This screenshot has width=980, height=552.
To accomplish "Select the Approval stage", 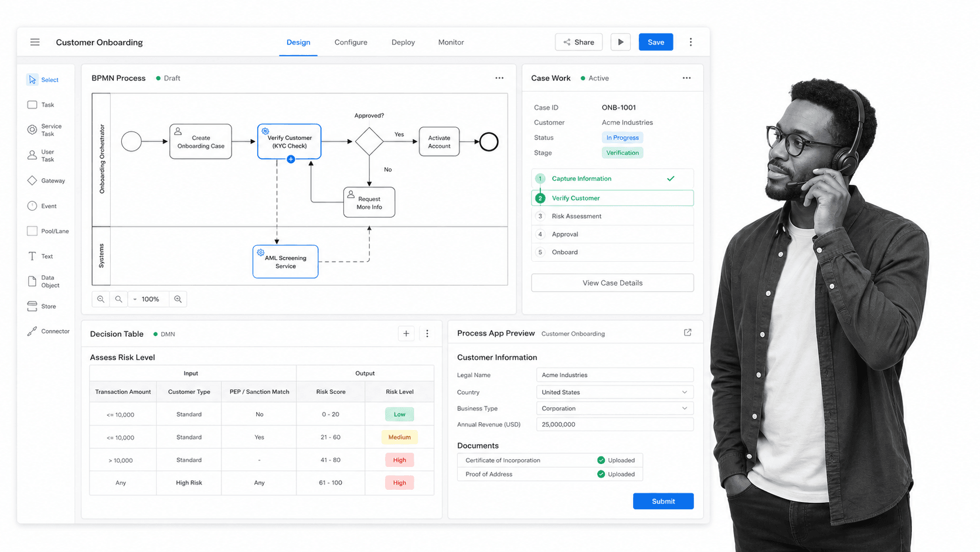I will 612,234.
